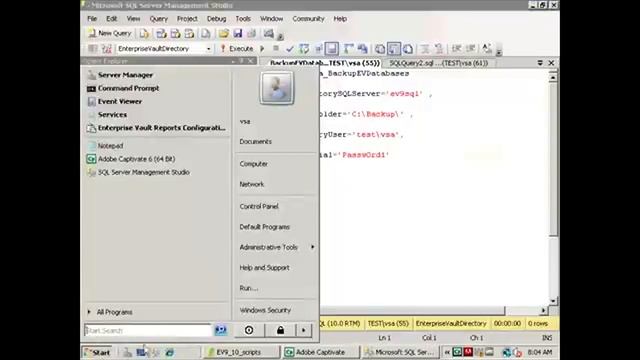
Task: Click TEST\vsa (55) in the status bar
Action: click(388, 323)
